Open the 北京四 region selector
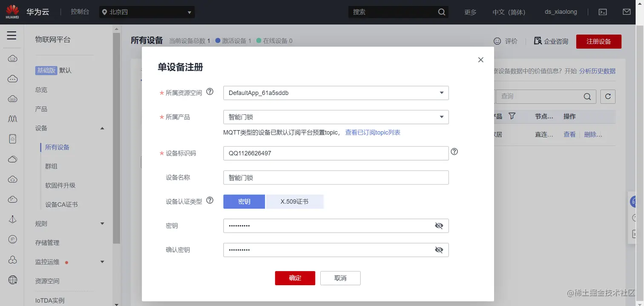 pyautogui.click(x=147, y=12)
